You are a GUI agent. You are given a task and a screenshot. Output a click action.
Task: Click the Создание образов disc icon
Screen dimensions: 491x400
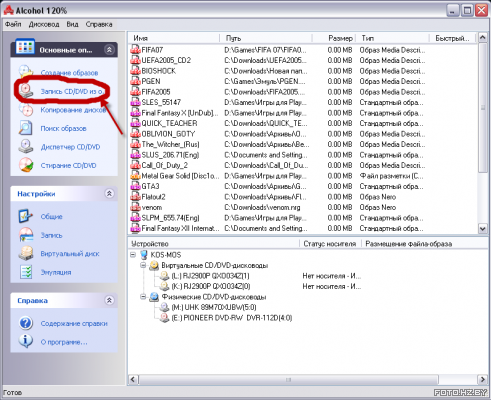click(26, 71)
